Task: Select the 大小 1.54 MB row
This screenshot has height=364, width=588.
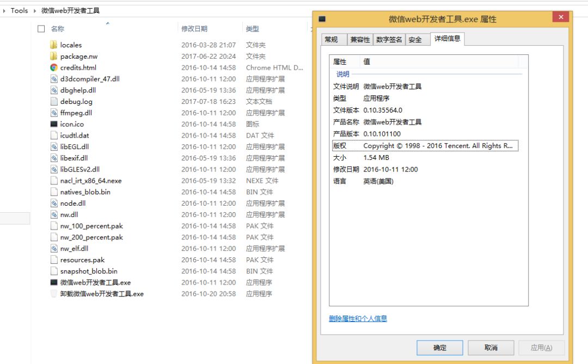Action: [x=425, y=157]
